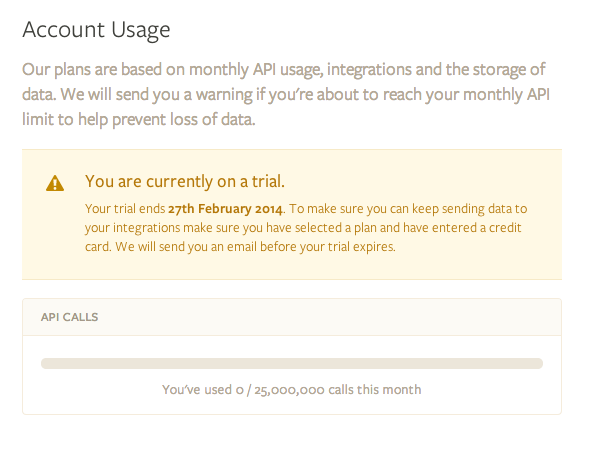Click the '25,000,000' call limit number
596x454 pixels.
289,390
